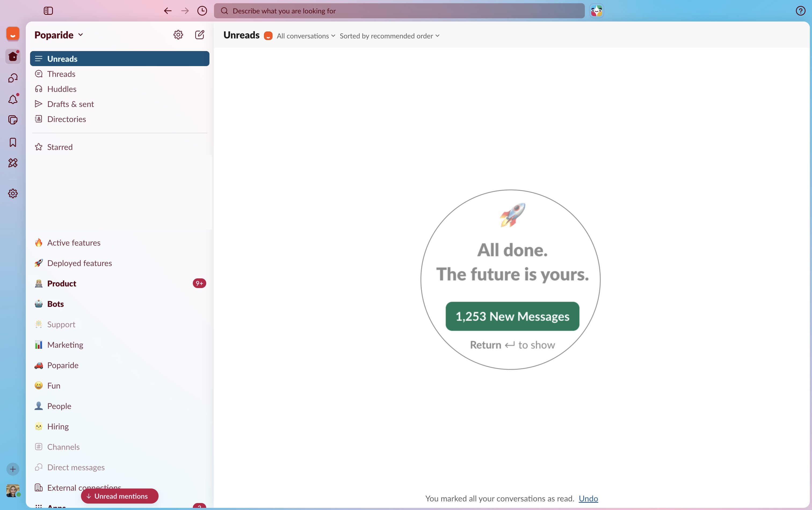The image size is (812, 510).
Task: Open Sorted by recommended order dropdown
Action: (389, 36)
